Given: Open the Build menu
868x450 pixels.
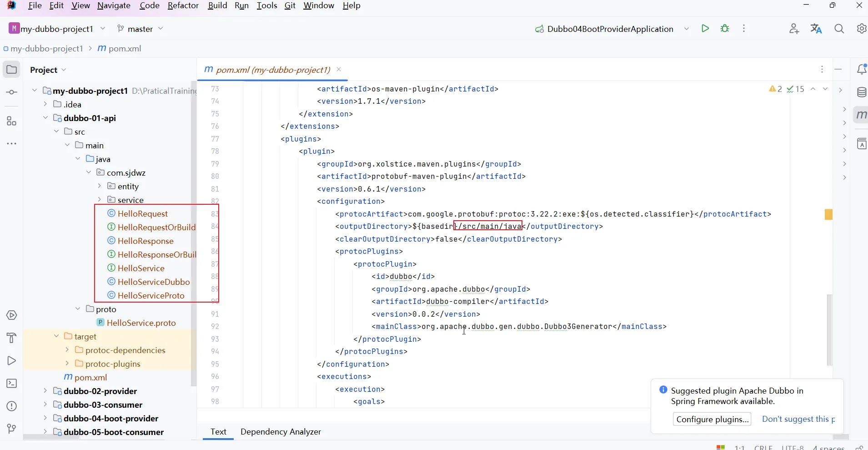Looking at the screenshot, I should click(217, 5).
